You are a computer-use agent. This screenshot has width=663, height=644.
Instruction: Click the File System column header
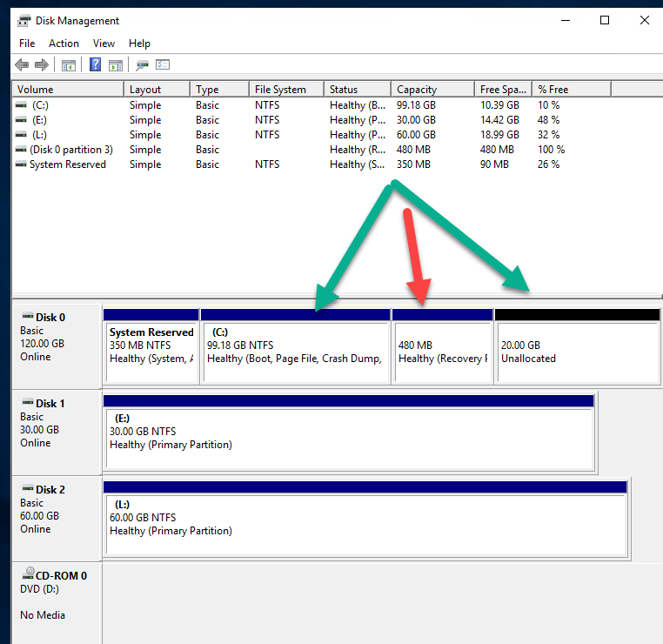[285, 90]
